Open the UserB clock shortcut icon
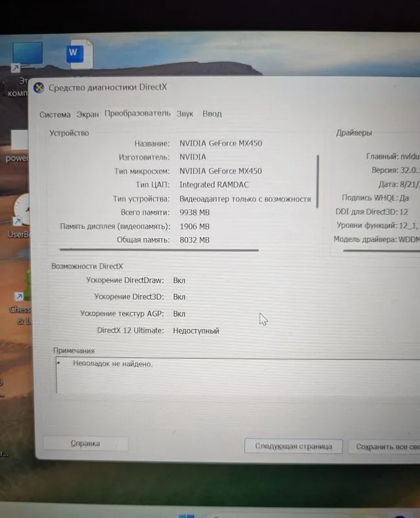 tap(21, 210)
